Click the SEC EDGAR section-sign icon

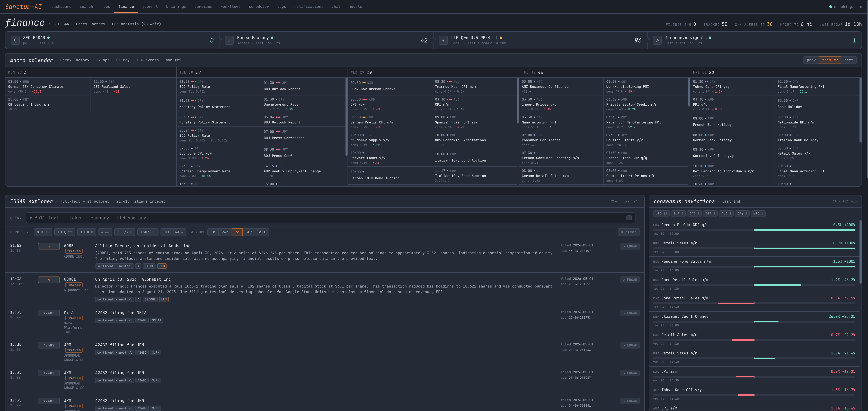(x=15, y=40)
